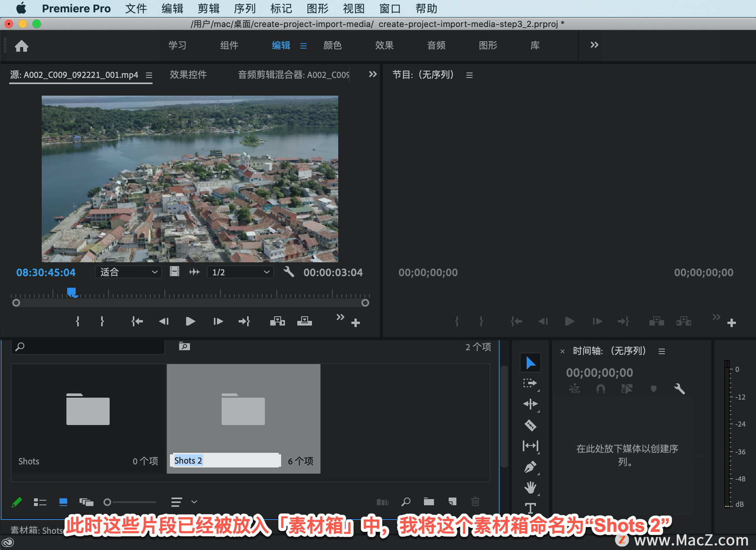Go to Out point in Source monitor
Image resolution: width=756 pixels, height=550 pixels.
[244, 321]
